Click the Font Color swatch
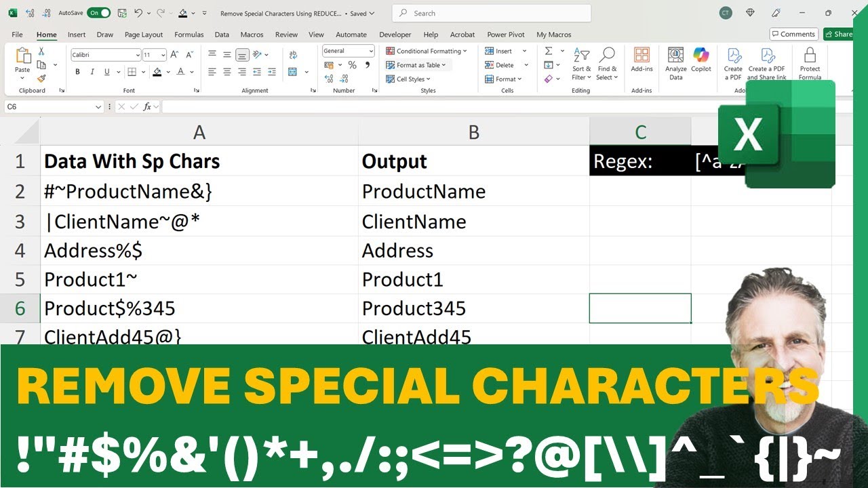The image size is (868, 488). 181,72
